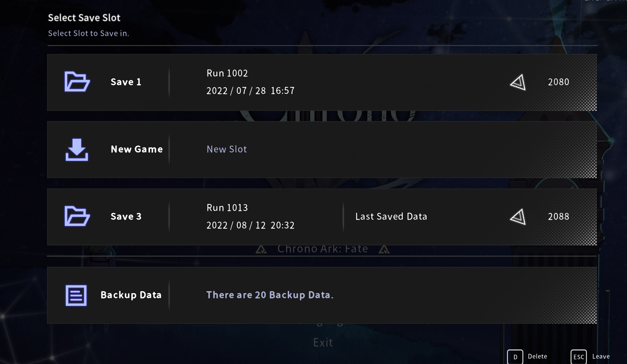Click the open folder icon for Save 3
This screenshot has width=627, height=364.
pyautogui.click(x=77, y=216)
